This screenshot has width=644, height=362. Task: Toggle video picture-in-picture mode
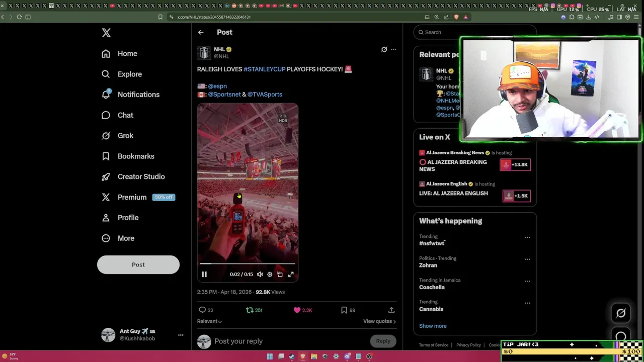280,275
